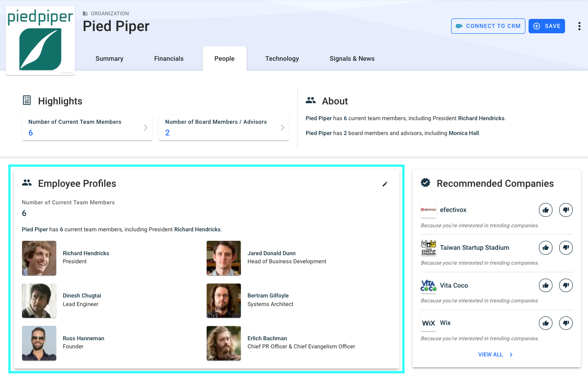Image resolution: width=588 pixels, height=374 pixels.
Task: Click Dinesh Chugtai photo thumbnail
Action: click(39, 301)
